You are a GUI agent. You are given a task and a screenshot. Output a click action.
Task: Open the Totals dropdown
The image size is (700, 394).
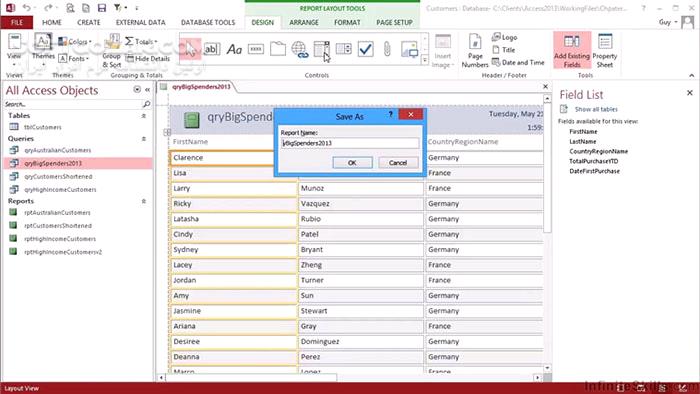142,41
